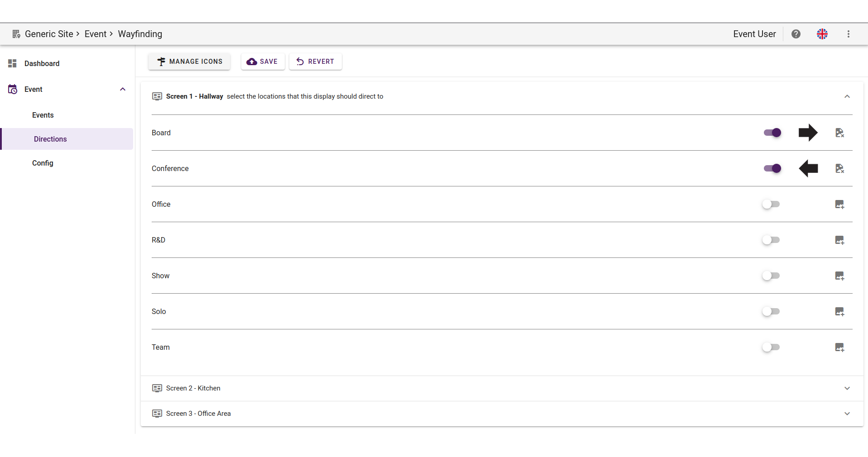Screen dimensions: 868x457
Task: Click the remove icon for Conference row
Action: click(x=839, y=168)
